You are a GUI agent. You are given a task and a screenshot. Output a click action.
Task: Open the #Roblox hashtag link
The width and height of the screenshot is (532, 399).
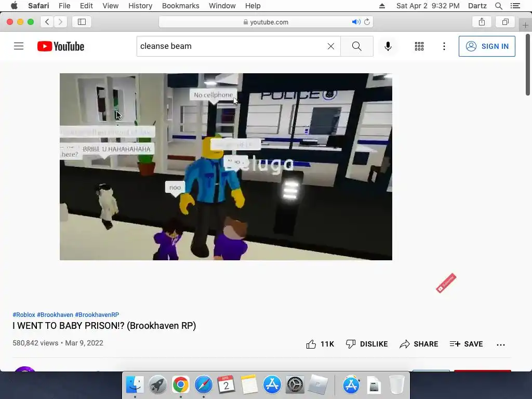click(x=24, y=314)
